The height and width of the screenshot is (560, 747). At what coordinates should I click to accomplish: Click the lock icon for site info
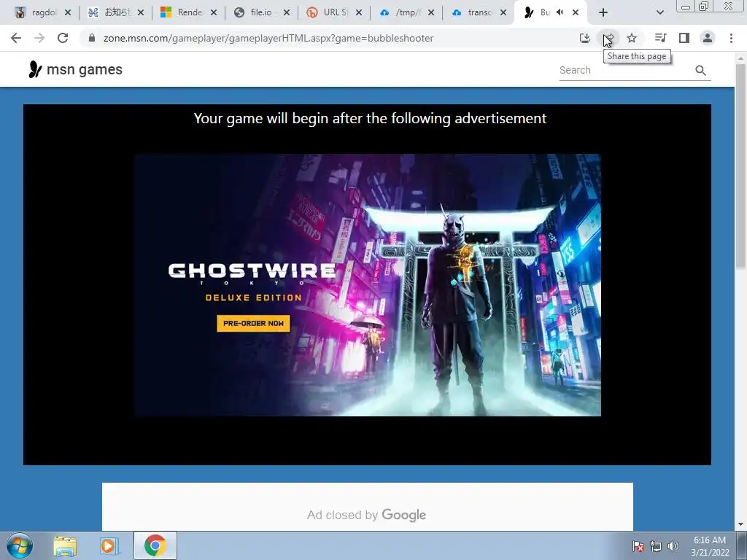click(x=92, y=38)
